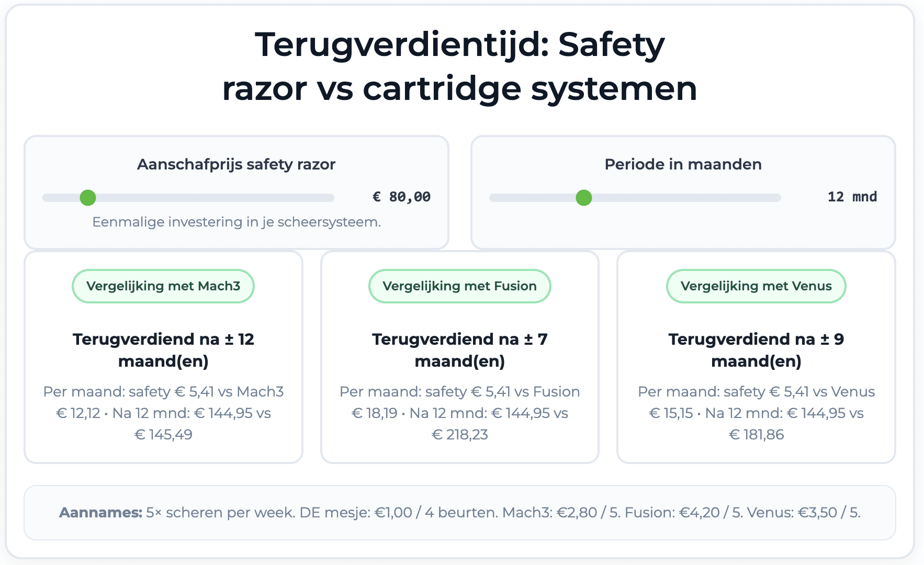This screenshot has height=565, width=924.
Task: Click the 'Aannames' assumptions note
Action: coord(459,513)
